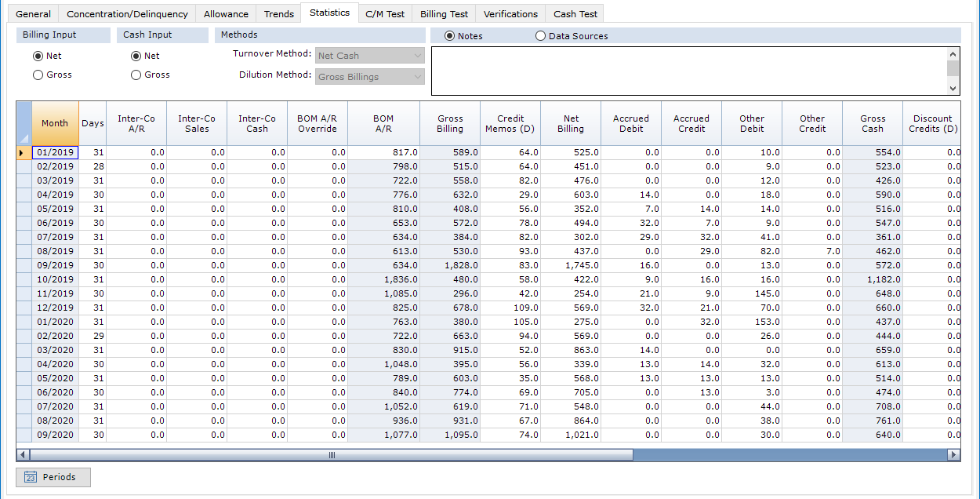
Task: Click the grid select-all corner cell
Action: coord(24,123)
